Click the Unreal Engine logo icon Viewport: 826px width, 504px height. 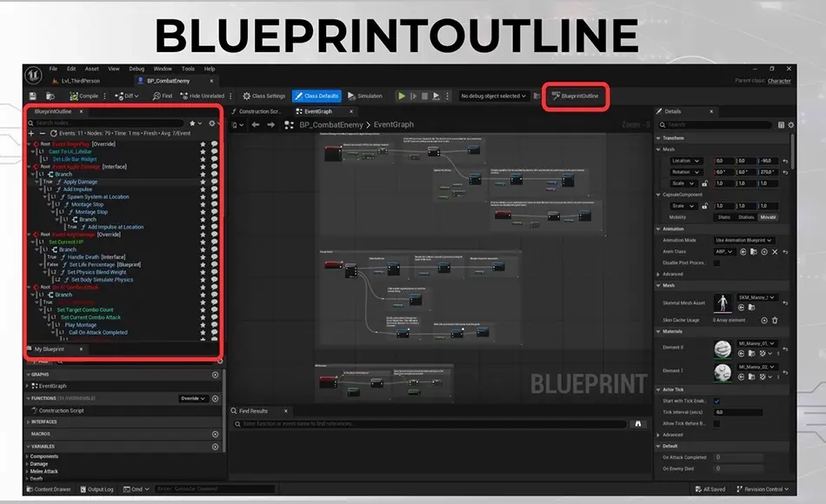point(33,76)
